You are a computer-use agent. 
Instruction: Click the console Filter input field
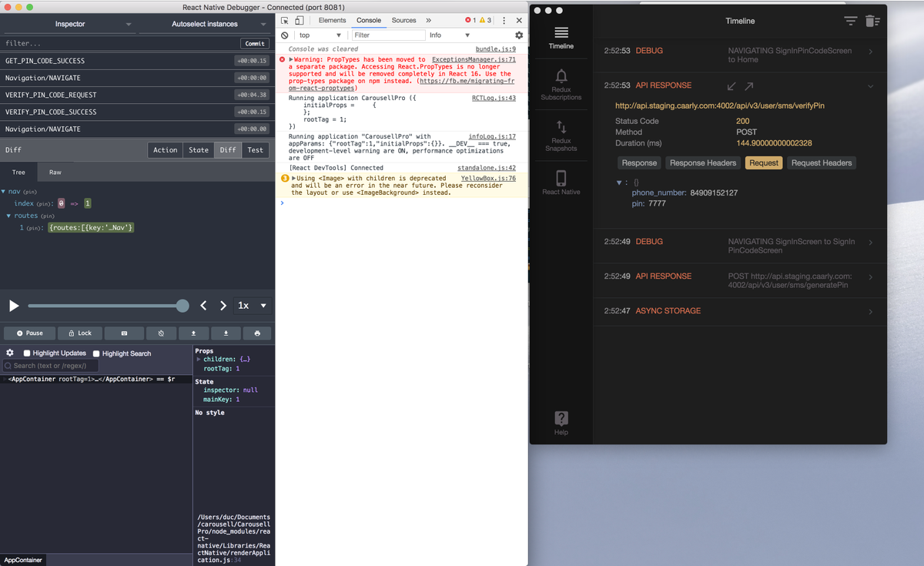click(389, 35)
